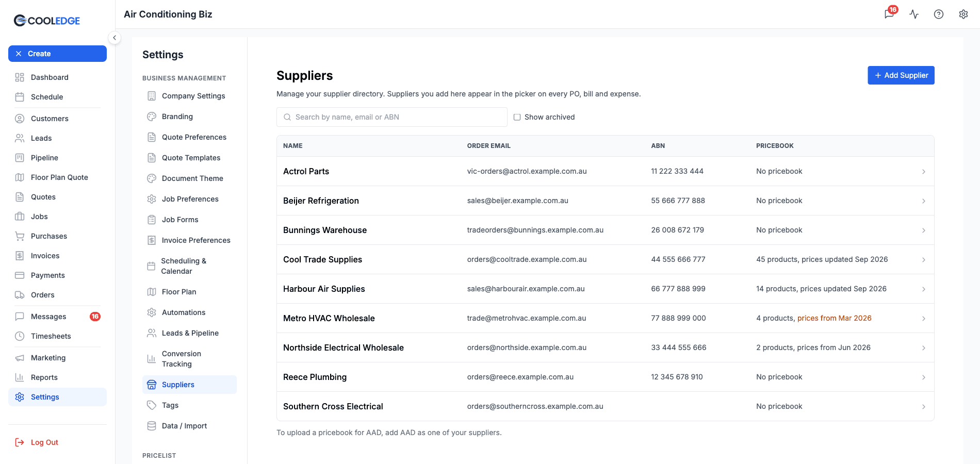
Task: Click the Jobs briefcase icon in sidebar
Action: 20,217
